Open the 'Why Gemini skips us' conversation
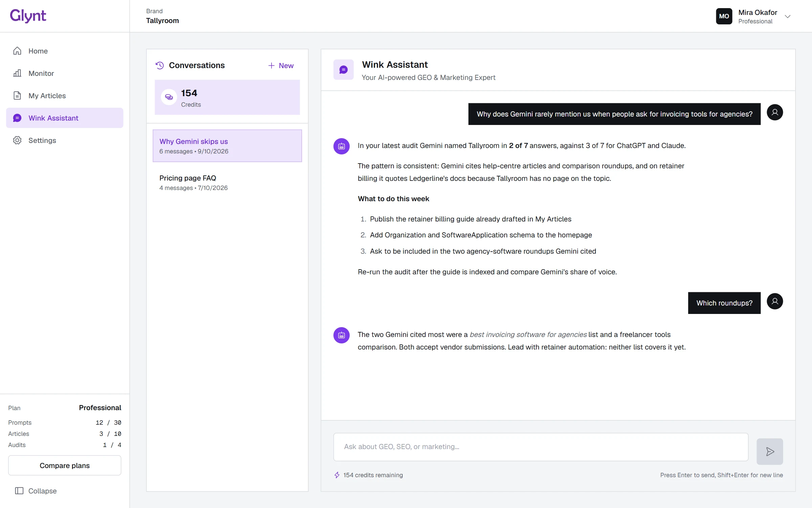 click(227, 146)
